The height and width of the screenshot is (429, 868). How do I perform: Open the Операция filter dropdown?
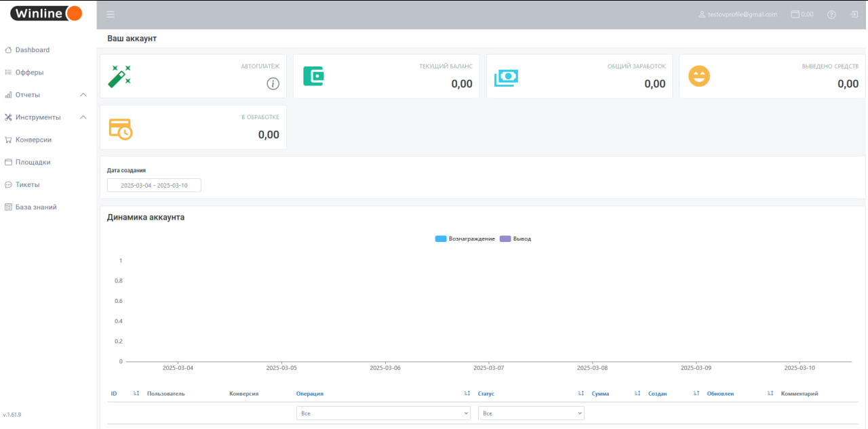click(x=383, y=413)
